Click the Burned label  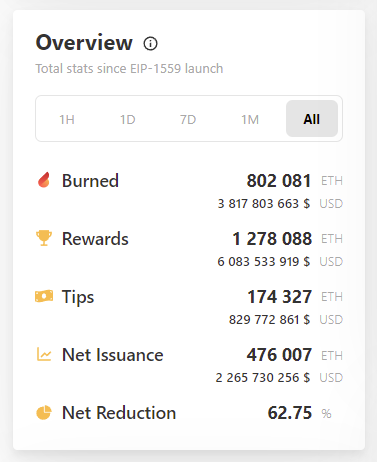coord(90,181)
